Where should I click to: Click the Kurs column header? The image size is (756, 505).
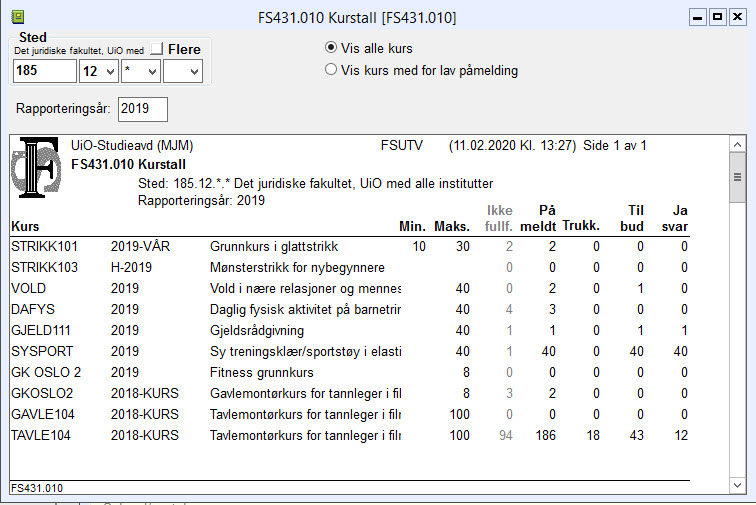[x=25, y=226]
